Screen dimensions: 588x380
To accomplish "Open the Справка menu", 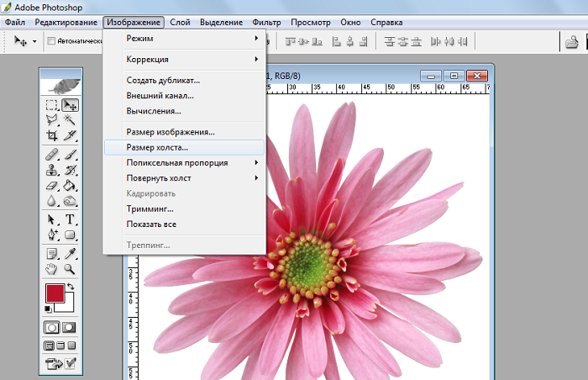I will tap(386, 22).
